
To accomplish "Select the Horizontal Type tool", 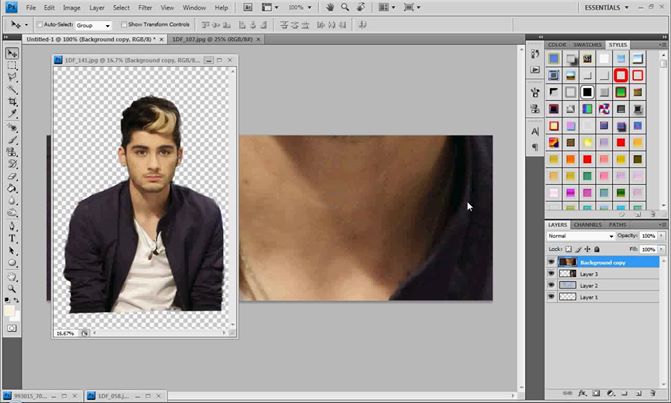I will 12,239.
